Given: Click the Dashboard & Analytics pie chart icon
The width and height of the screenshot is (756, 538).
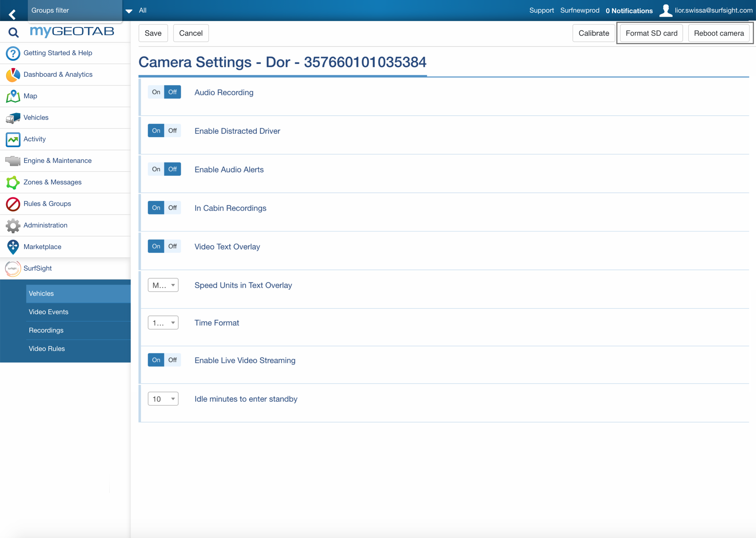Looking at the screenshot, I should pyautogui.click(x=13, y=75).
